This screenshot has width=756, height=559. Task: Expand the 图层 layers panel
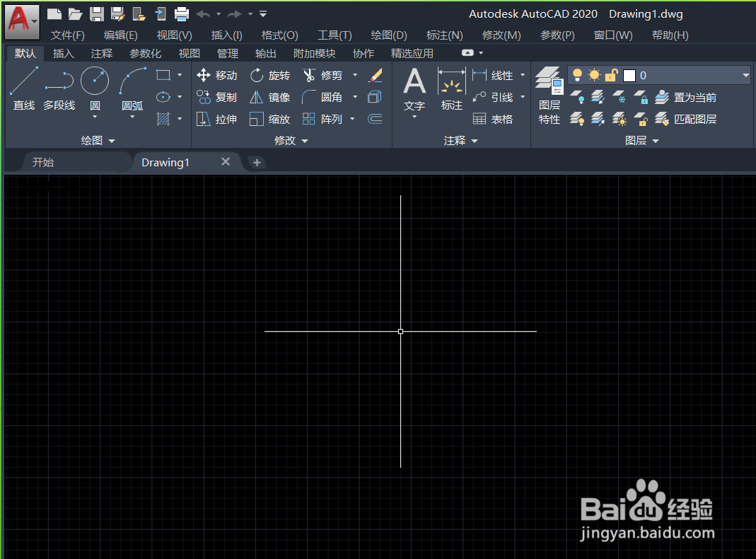641,140
